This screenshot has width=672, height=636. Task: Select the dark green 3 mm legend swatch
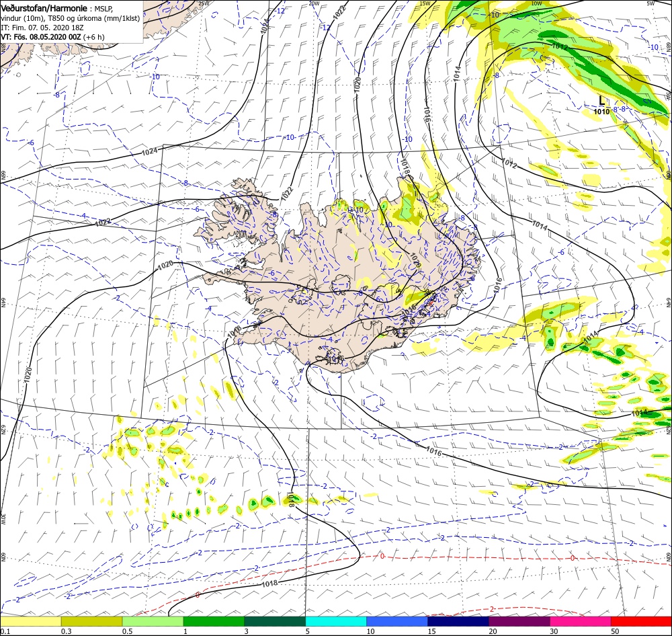(275, 621)
